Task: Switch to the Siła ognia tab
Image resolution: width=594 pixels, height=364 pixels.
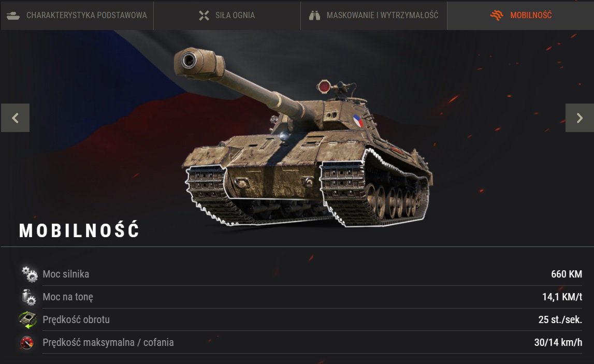Action: 227,15
